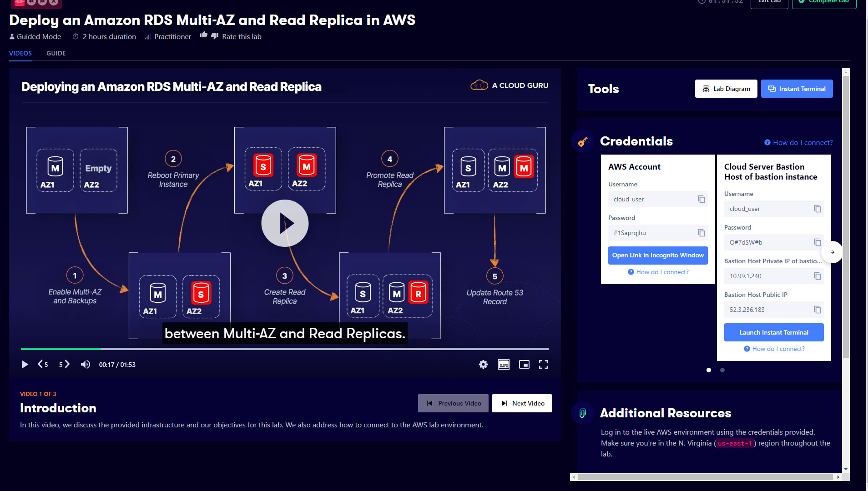This screenshot has height=491, width=868.
Task: Go to the Next Video
Action: pyautogui.click(x=522, y=403)
